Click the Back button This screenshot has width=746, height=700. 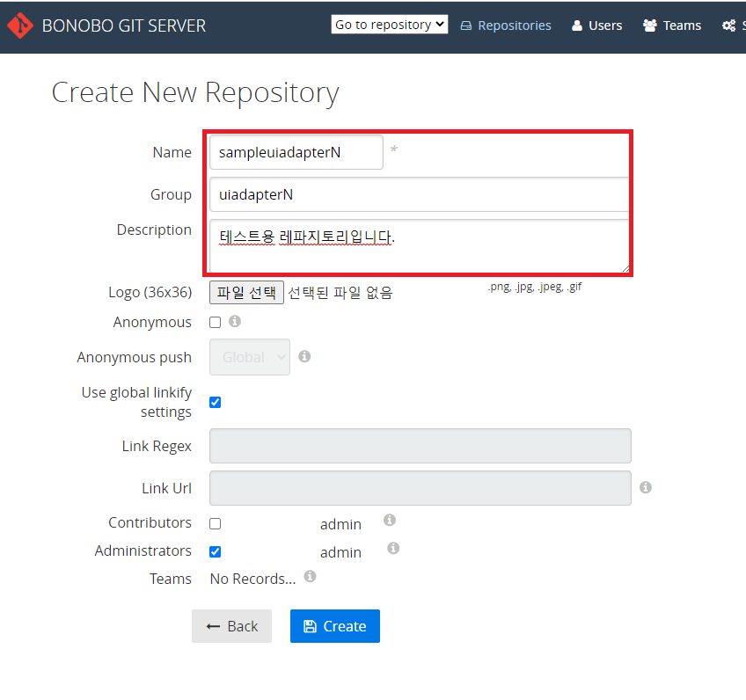(x=232, y=626)
